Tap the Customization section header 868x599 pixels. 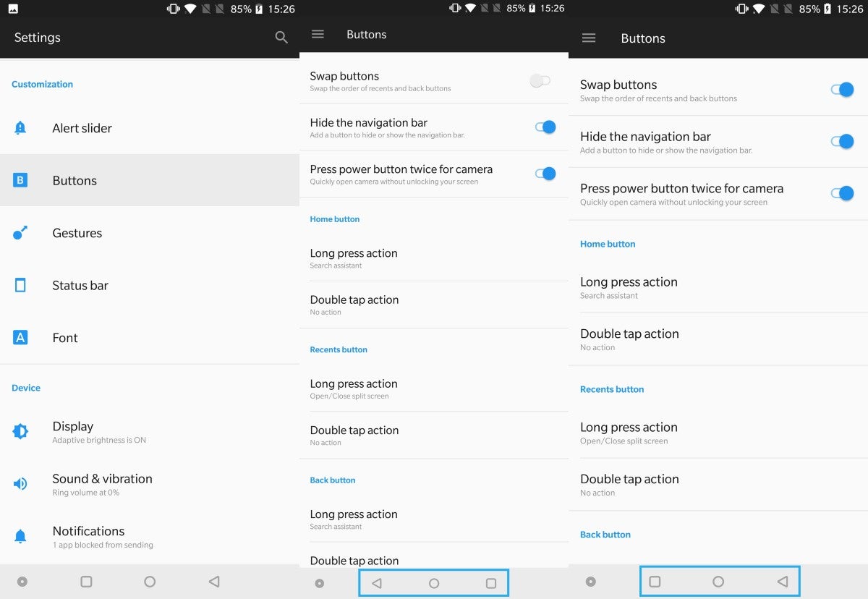pyautogui.click(x=42, y=84)
